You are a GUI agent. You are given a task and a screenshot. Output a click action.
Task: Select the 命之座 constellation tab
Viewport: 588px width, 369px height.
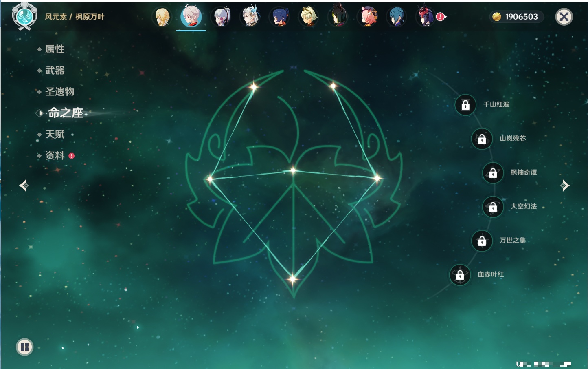(66, 113)
